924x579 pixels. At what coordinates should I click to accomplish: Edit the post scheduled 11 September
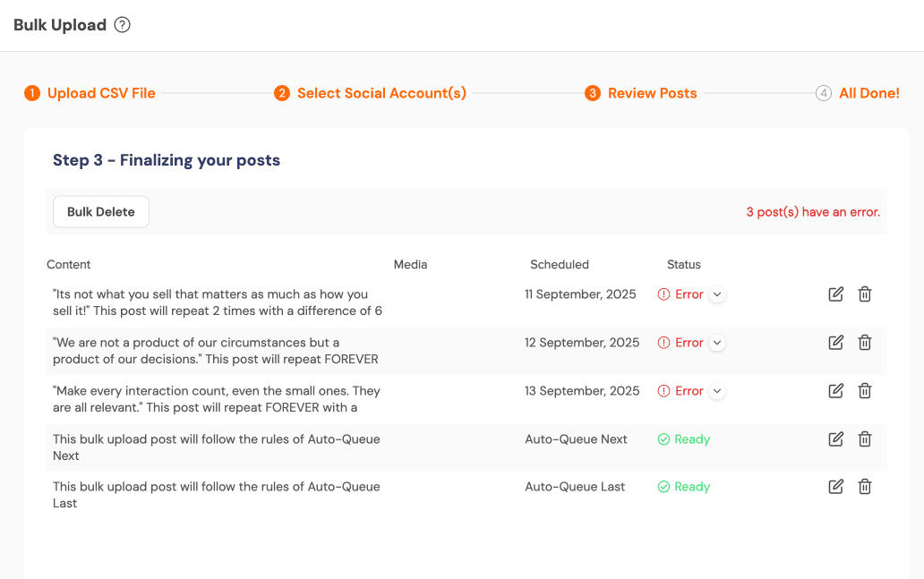835,294
